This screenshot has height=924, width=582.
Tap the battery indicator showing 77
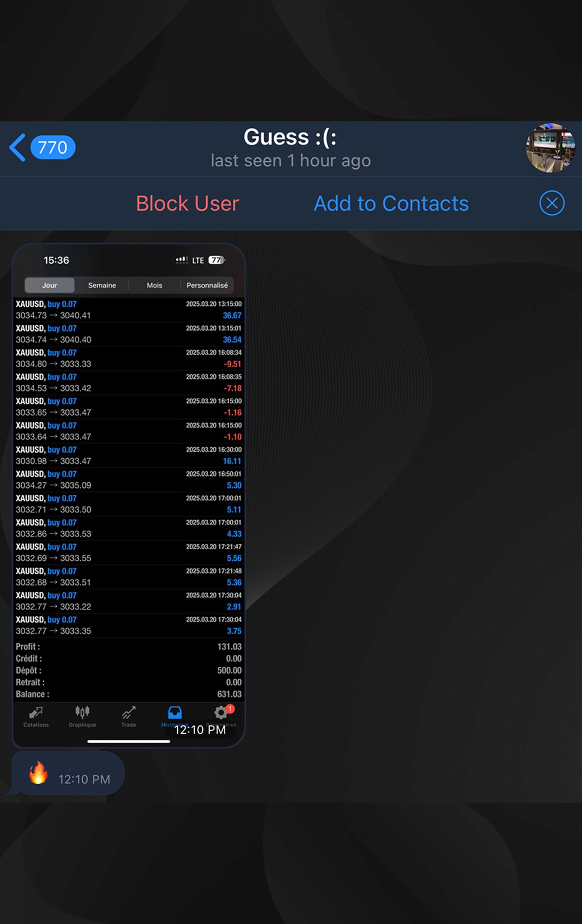pyautogui.click(x=216, y=260)
